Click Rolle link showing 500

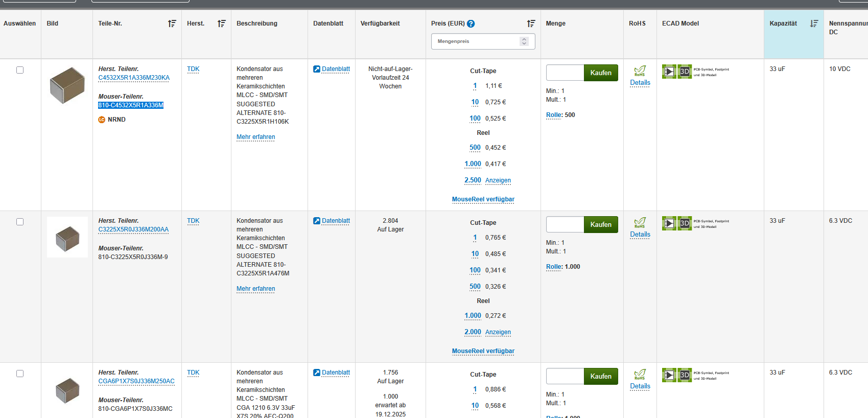coord(554,115)
